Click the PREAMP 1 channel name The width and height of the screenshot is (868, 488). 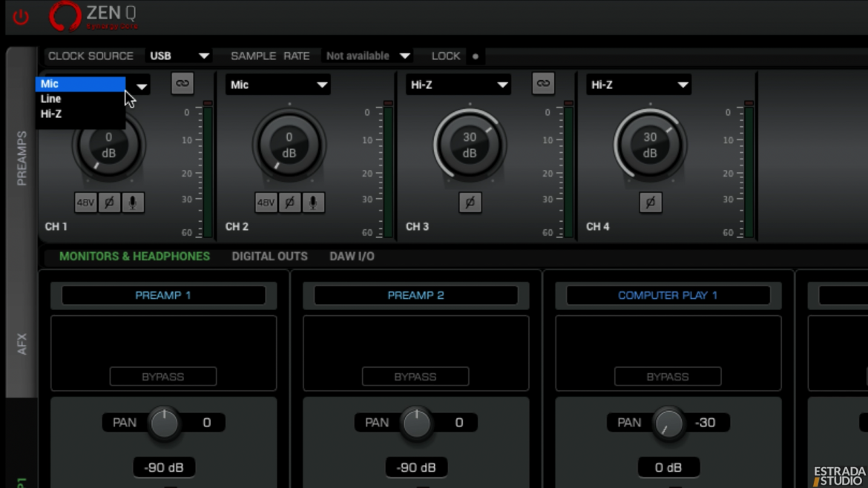pos(163,295)
